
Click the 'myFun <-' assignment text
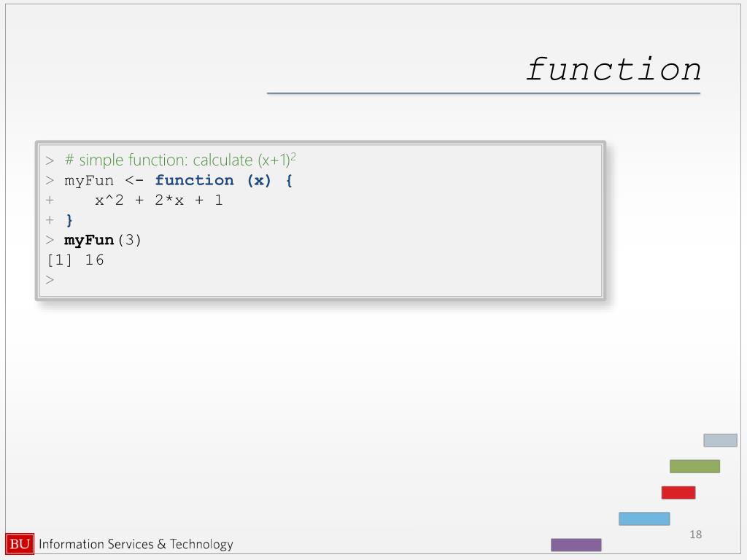tap(104, 181)
